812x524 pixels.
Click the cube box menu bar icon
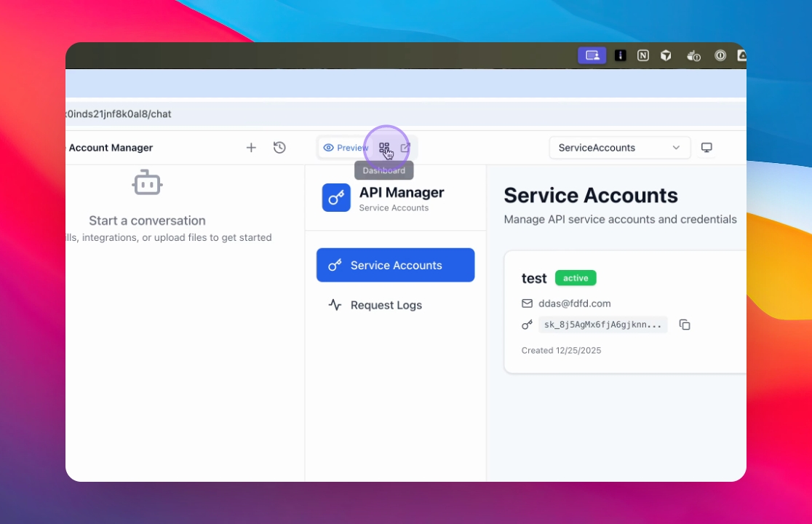point(666,55)
